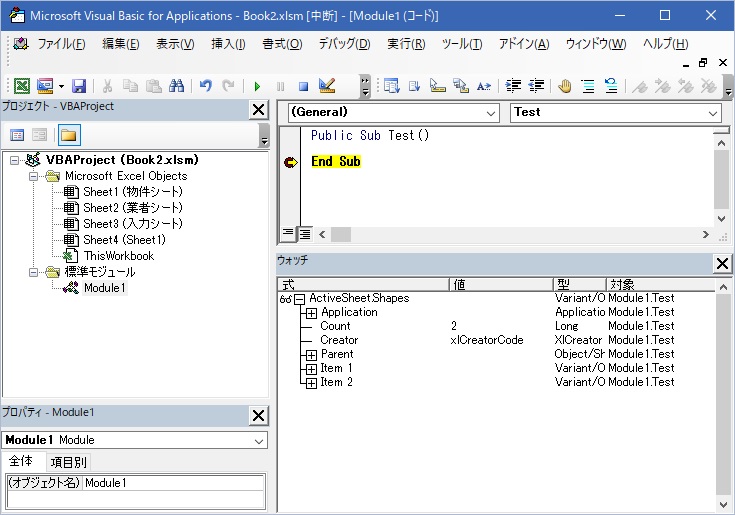Toggle Design Mode icon

pos(327,86)
